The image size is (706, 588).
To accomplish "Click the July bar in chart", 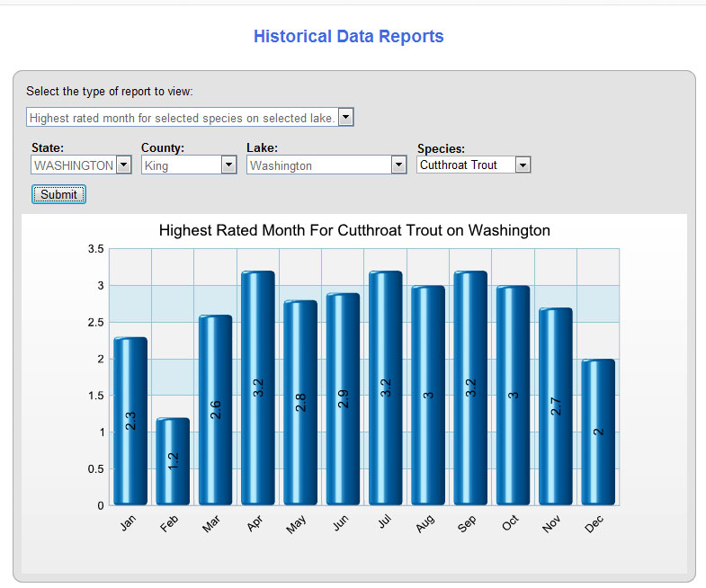I will [386, 388].
